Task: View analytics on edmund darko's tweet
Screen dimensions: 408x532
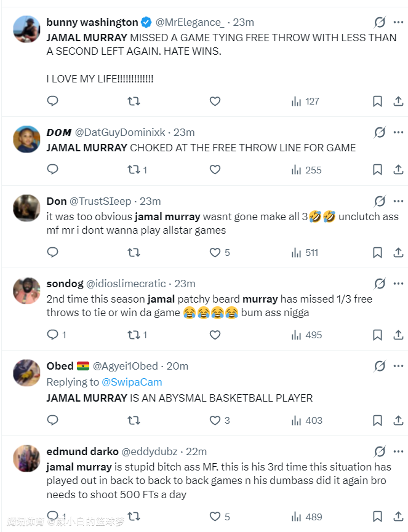Action: [306, 517]
